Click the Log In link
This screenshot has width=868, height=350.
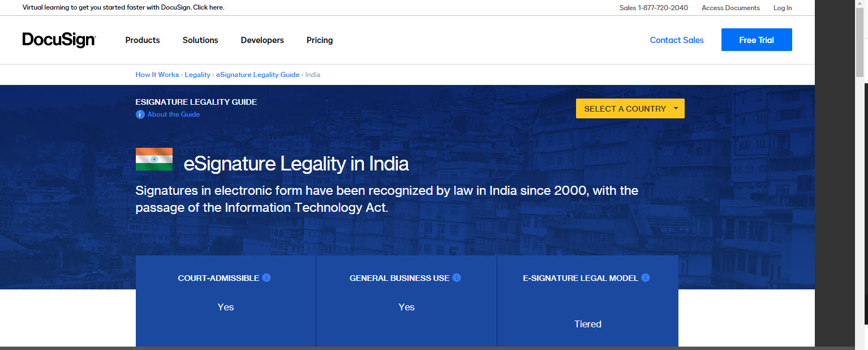[783, 7]
